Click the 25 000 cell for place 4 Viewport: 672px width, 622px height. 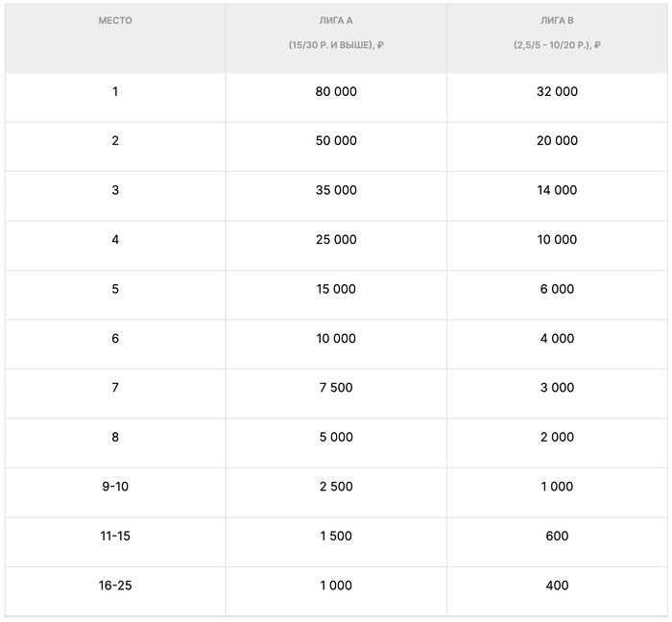(x=336, y=240)
